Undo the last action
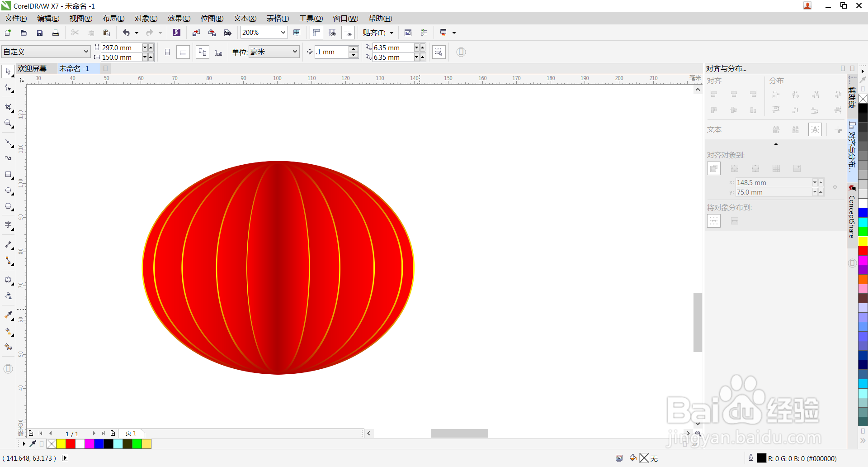This screenshot has height=467, width=868. (x=126, y=33)
